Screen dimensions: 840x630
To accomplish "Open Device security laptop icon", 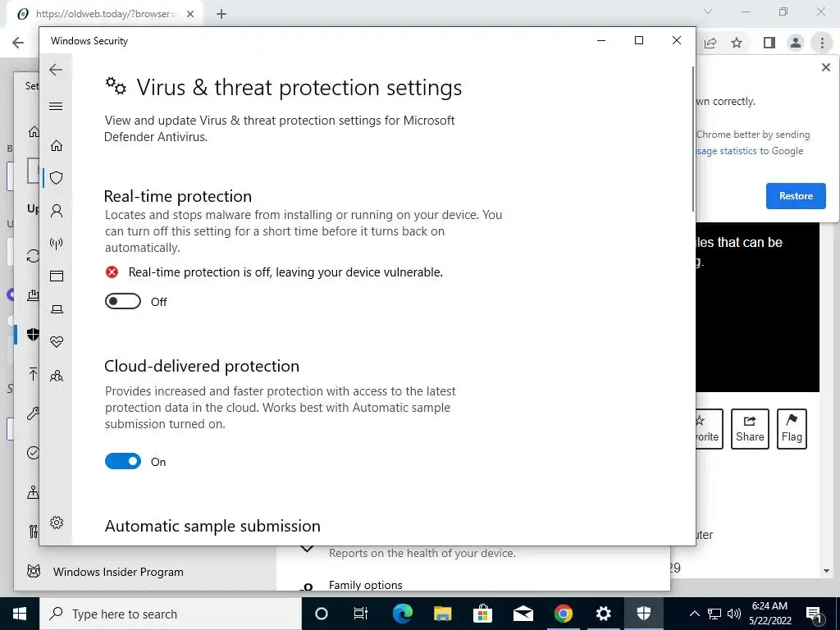I will (57, 309).
